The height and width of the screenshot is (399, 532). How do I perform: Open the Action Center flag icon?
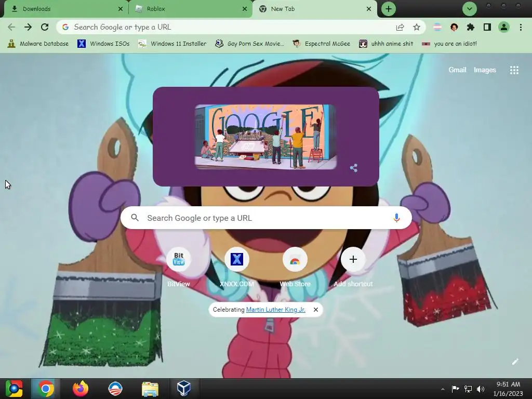(455, 389)
